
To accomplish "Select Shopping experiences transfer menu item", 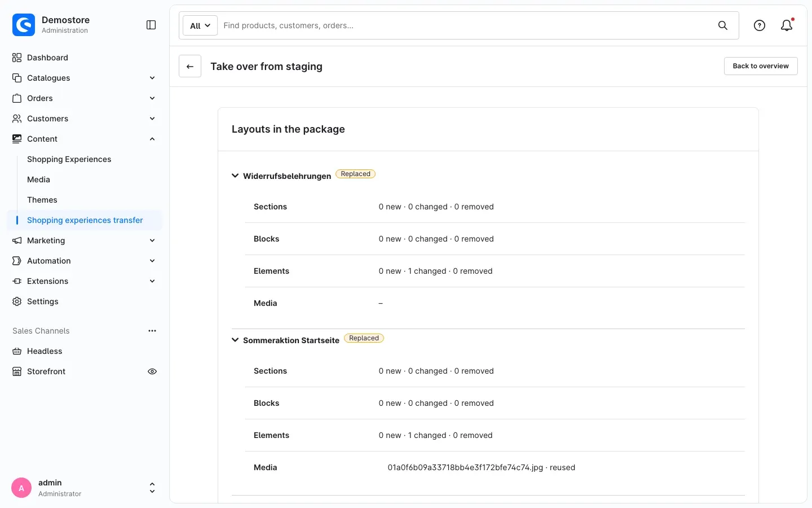I will [x=85, y=220].
